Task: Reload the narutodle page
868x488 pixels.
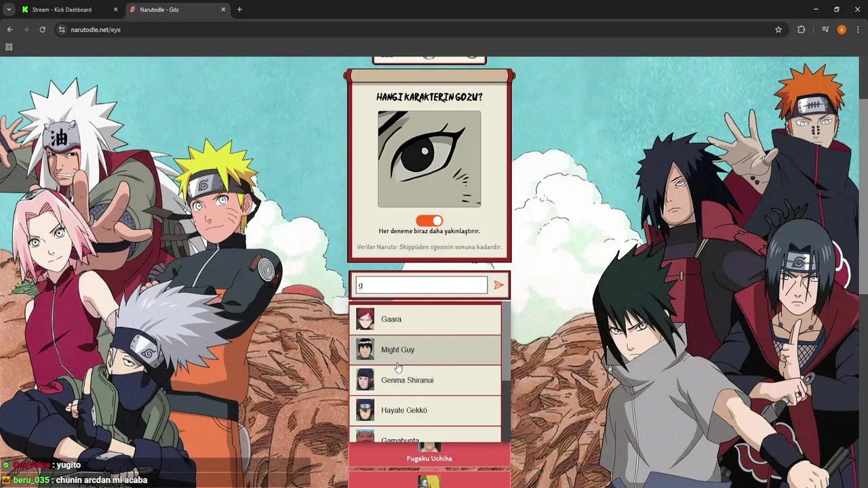Action: [42, 30]
